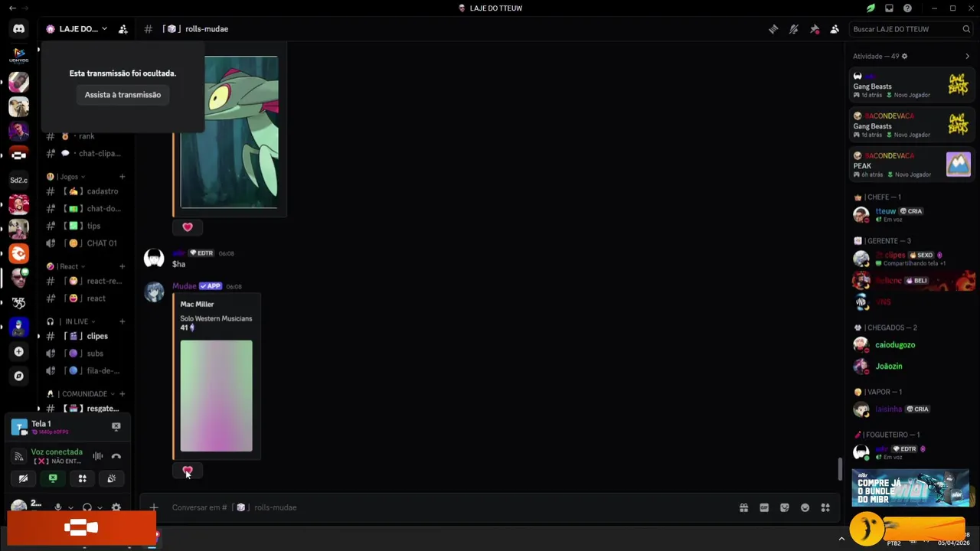The image size is (980, 551).
Task: Toggle channel notification mute bell icon
Action: 794,29
